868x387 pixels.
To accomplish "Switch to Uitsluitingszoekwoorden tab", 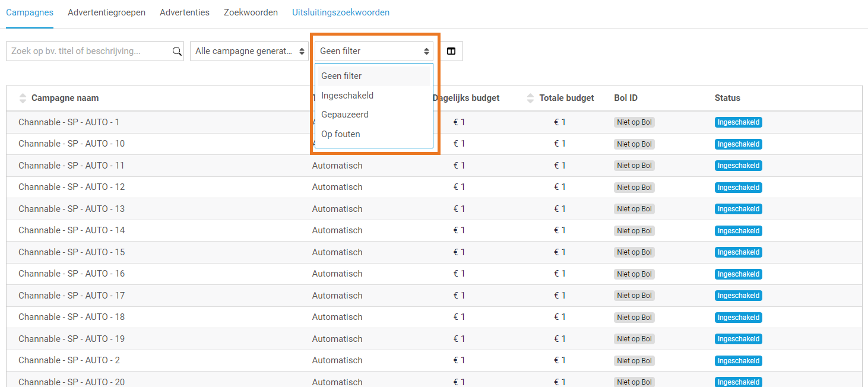I will tap(341, 12).
